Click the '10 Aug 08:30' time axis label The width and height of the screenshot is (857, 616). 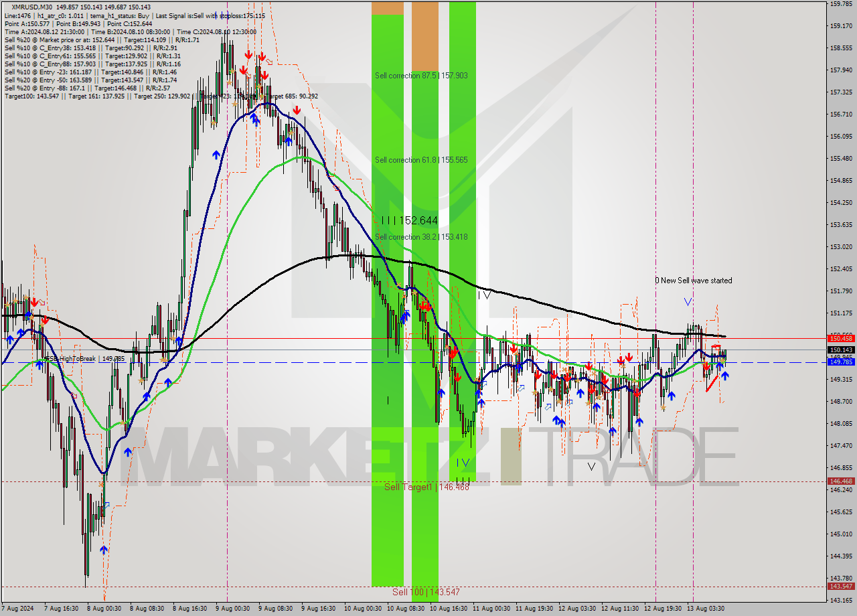pos(405,609)
